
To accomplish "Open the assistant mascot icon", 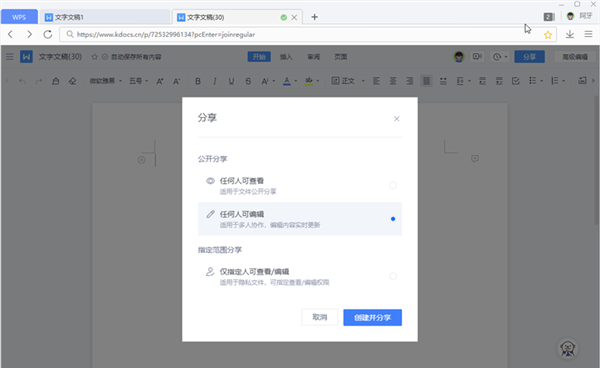I will [x=568, y=349].
